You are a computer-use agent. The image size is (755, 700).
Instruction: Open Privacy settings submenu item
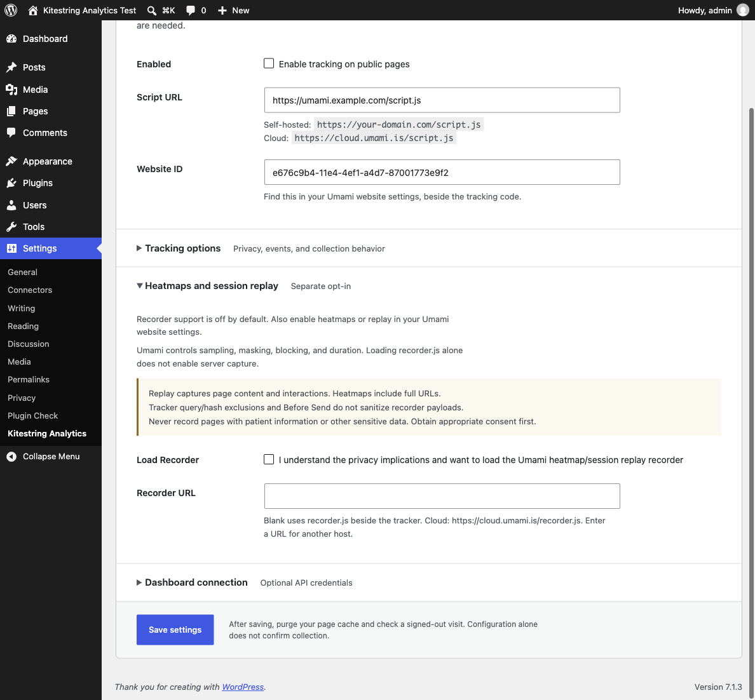[x=22, y=398]
